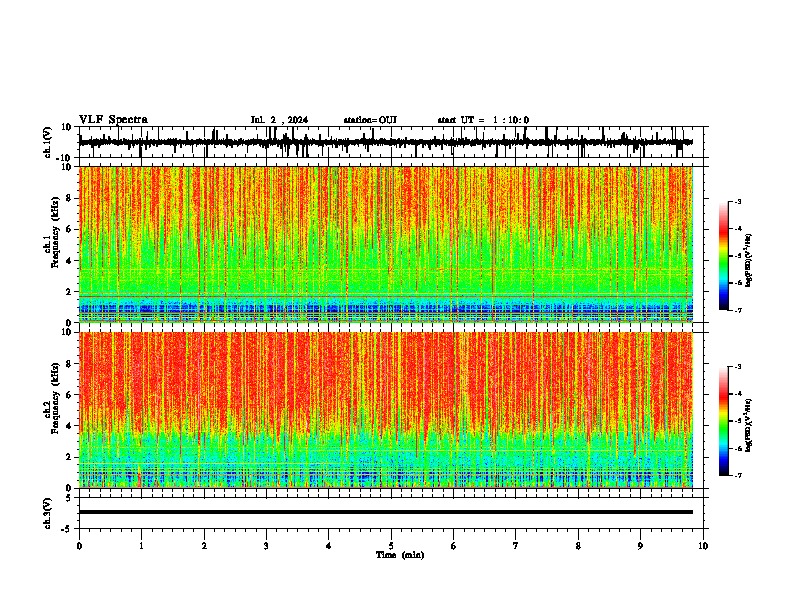The height and width of the screenshot is (612, 792).
Task: Click the "-3" tick on ch.2 colorbar
Action: tap(738, 367)
